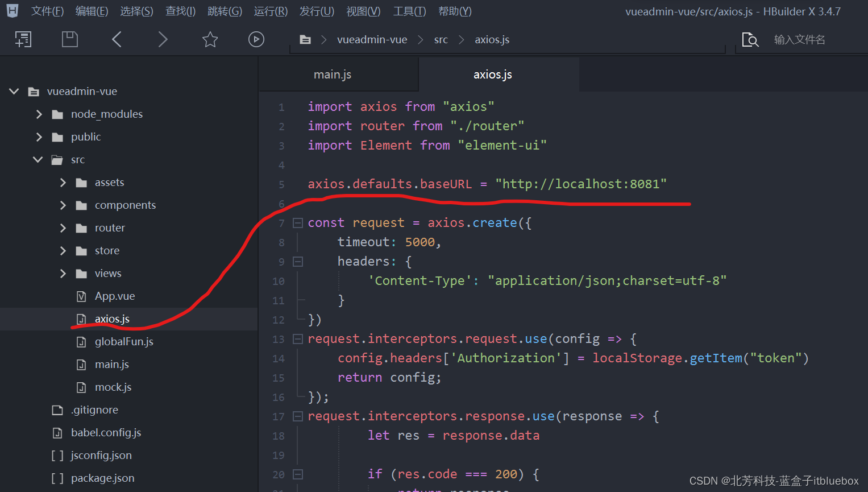This screenshot has height=492, width=868.
Task: Click the router folder icon
Action: tap(81, 228)
